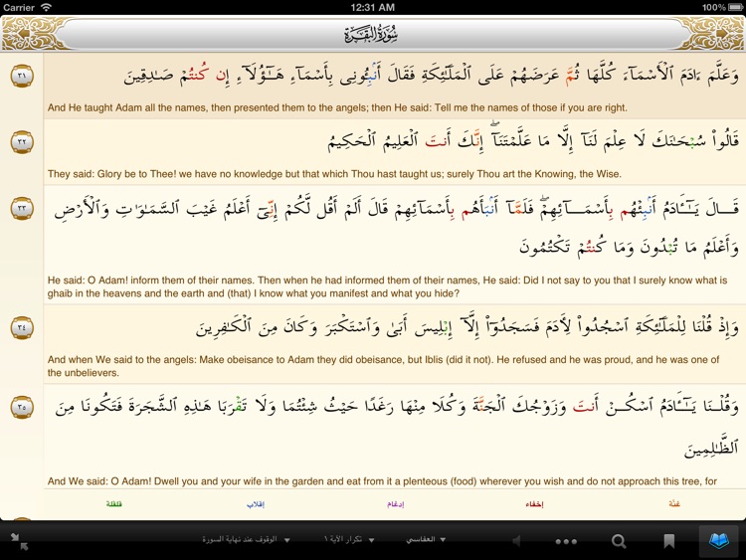Tap verse number marker ٣٣
Screen dimensions: 746x560
pos(22,209)
